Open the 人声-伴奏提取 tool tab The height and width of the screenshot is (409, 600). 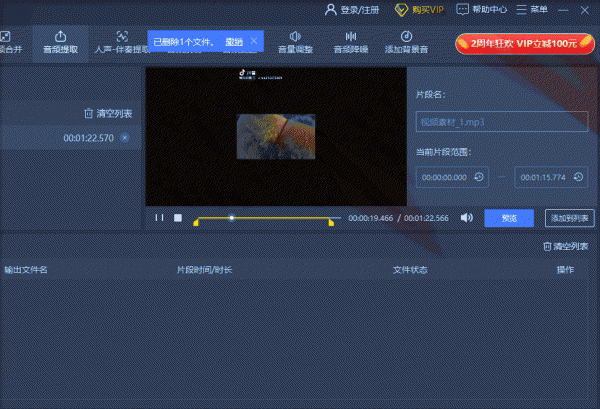click(x=122, y=43)
